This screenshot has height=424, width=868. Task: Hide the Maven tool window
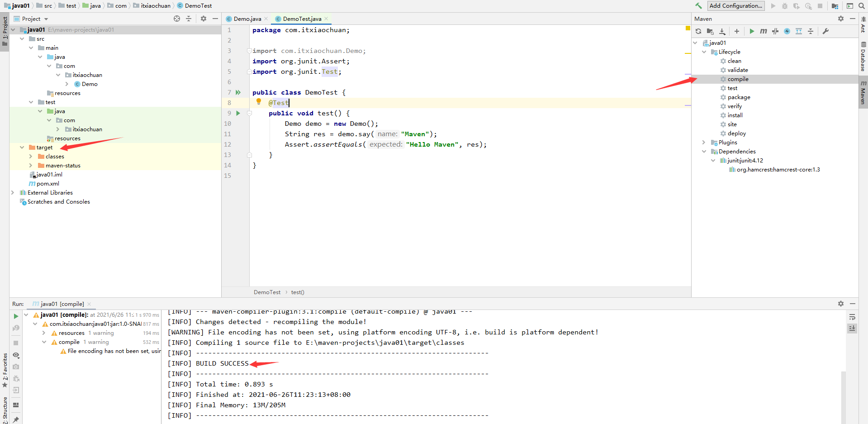(x=853, y=19)
